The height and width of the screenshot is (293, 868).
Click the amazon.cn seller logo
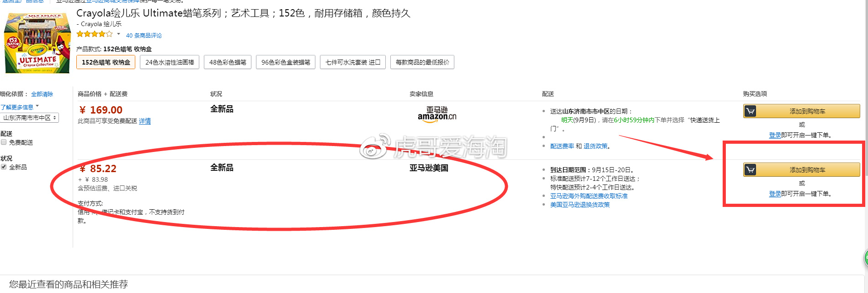pos(437,114)
